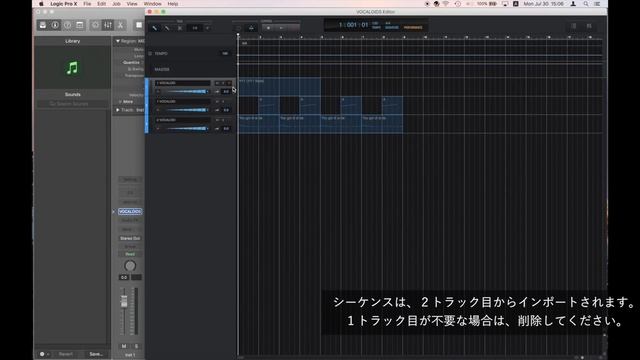Expand the More section in region inspector
This screenshot has height=360, width=640.
tap(120, 102)
